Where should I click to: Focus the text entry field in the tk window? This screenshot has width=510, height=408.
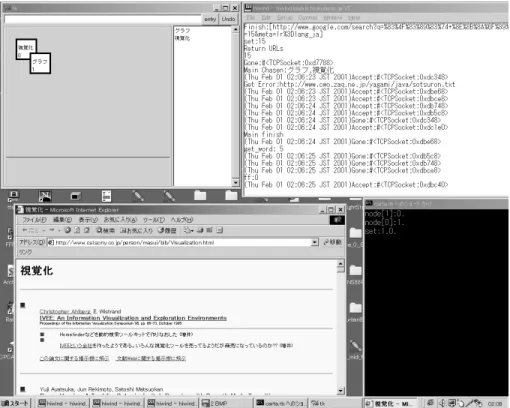[x=103, y=19]
